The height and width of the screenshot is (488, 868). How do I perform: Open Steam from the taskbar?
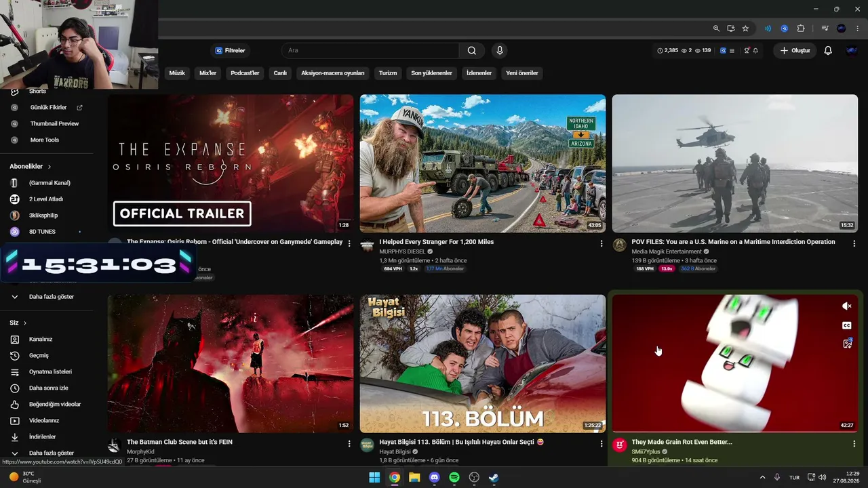(x=494, y=477)
